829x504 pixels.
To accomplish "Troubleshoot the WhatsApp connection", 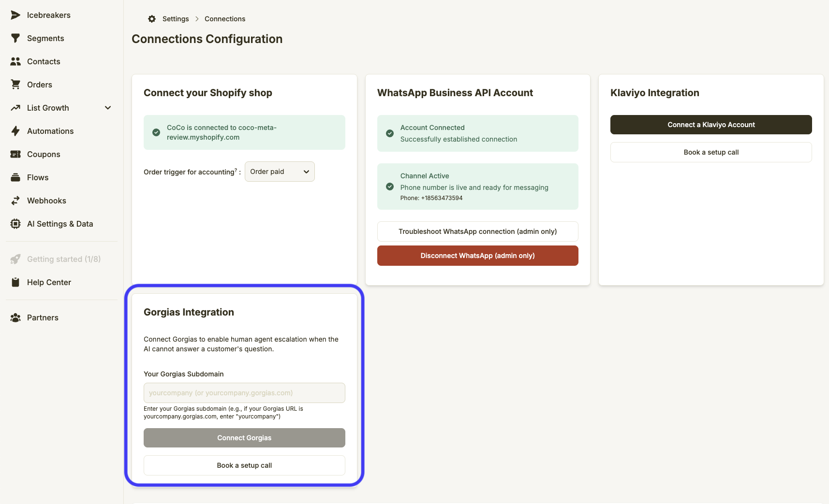I will tap(477, 231).
